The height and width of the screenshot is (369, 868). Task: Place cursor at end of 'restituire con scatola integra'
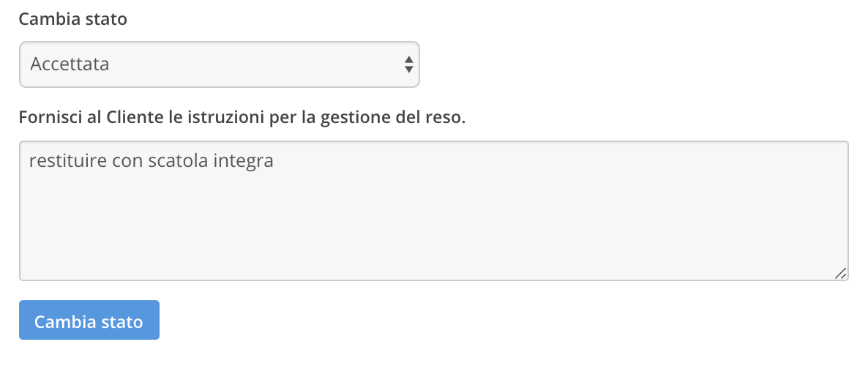pyautogui.click(x=274, y=161)
